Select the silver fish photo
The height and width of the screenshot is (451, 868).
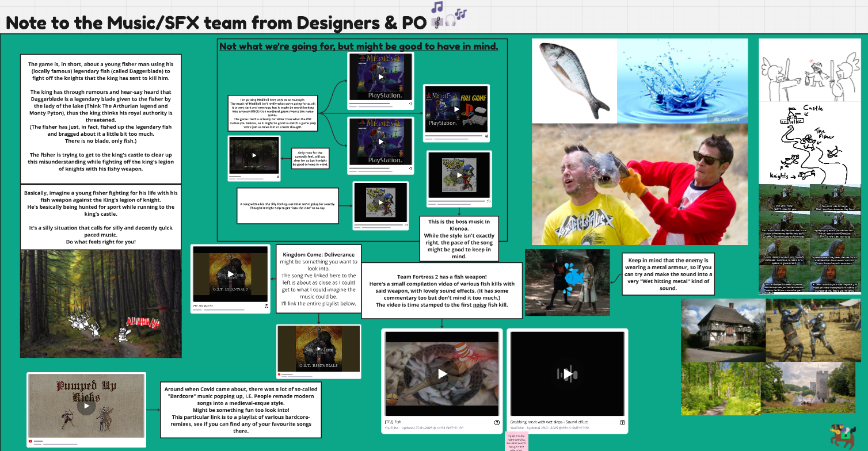(x=573, y=79)
